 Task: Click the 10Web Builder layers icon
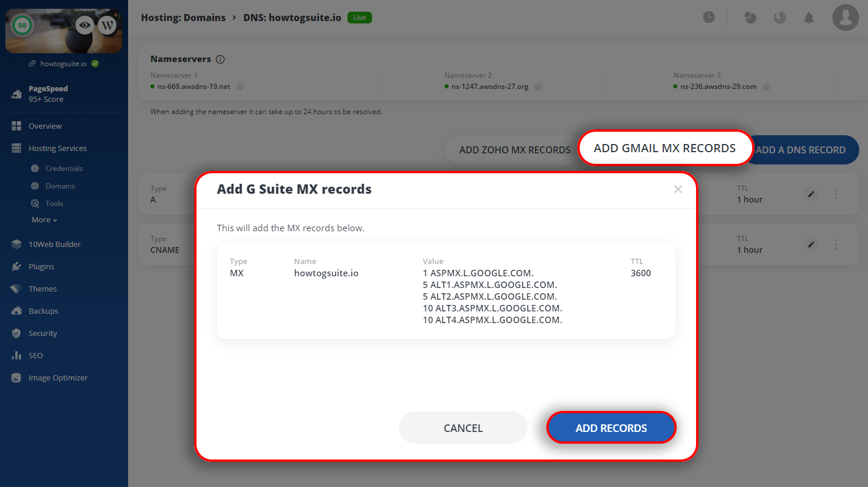pos(16,244)
